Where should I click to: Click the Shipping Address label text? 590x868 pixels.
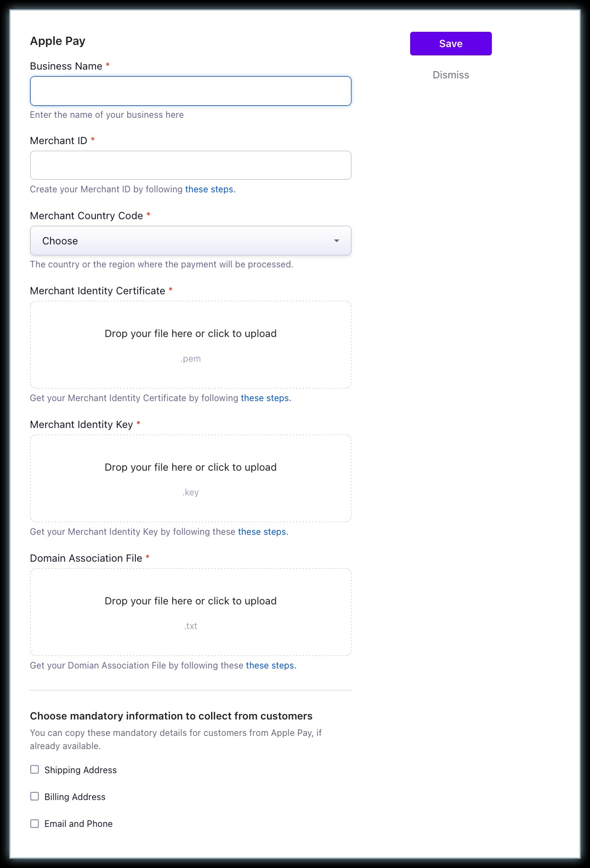pos(81,770)
